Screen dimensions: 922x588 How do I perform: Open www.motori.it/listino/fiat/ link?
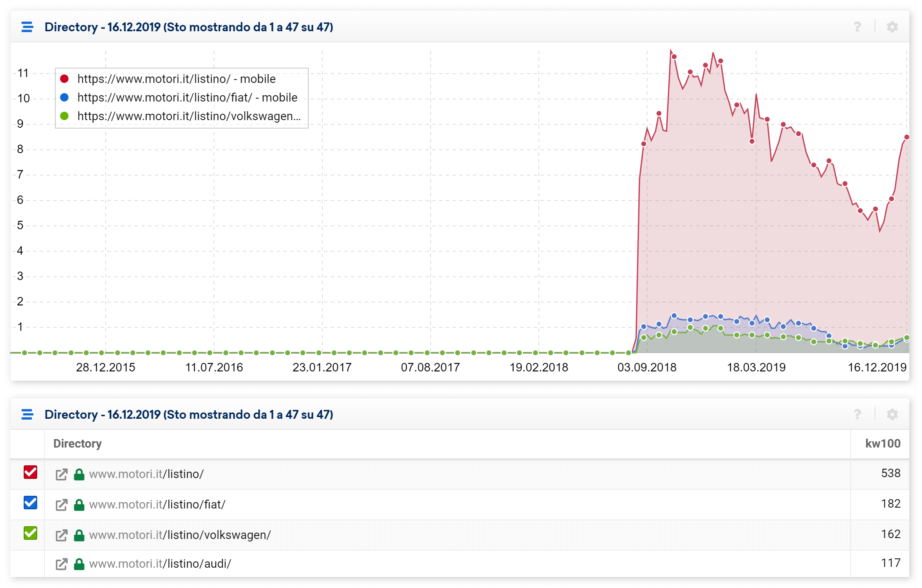[x=157, y=505]
